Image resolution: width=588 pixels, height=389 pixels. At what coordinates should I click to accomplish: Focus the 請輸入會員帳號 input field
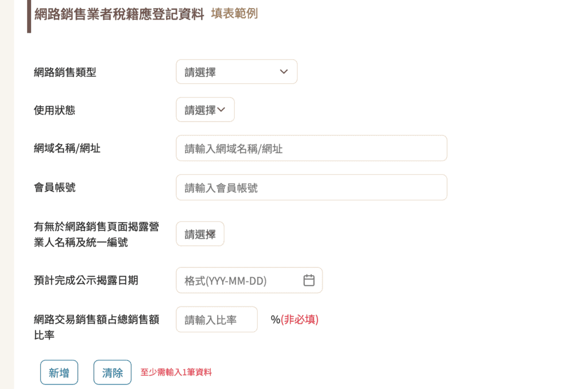point(312,188)
